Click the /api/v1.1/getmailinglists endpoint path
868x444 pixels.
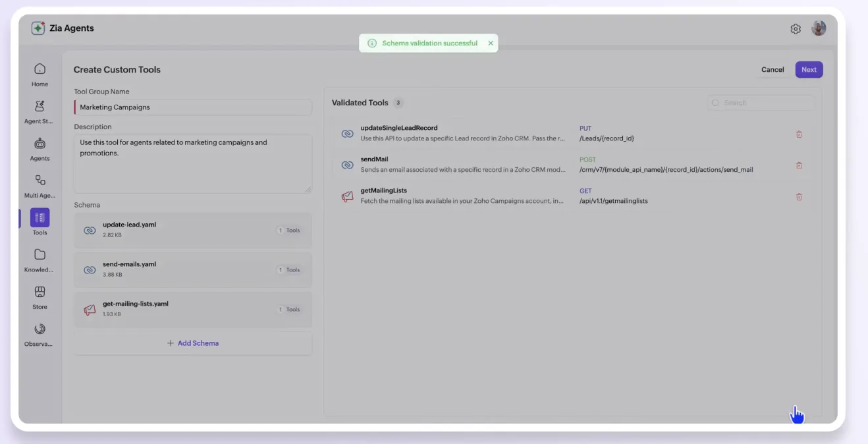(614, 201)
